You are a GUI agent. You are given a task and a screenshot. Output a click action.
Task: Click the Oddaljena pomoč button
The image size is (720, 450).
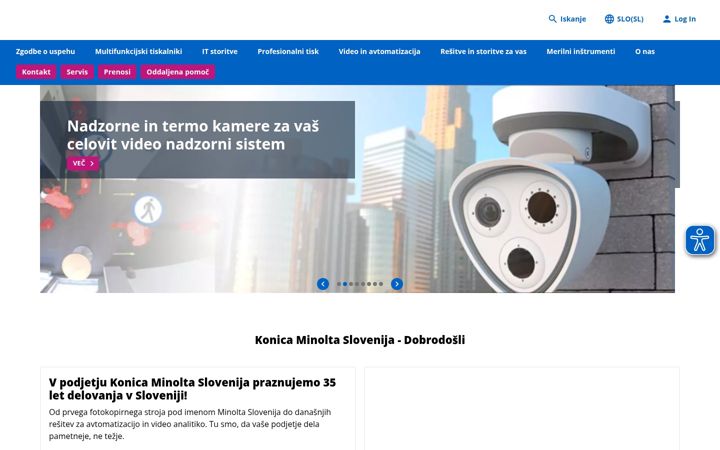click(x=178, y=72)
